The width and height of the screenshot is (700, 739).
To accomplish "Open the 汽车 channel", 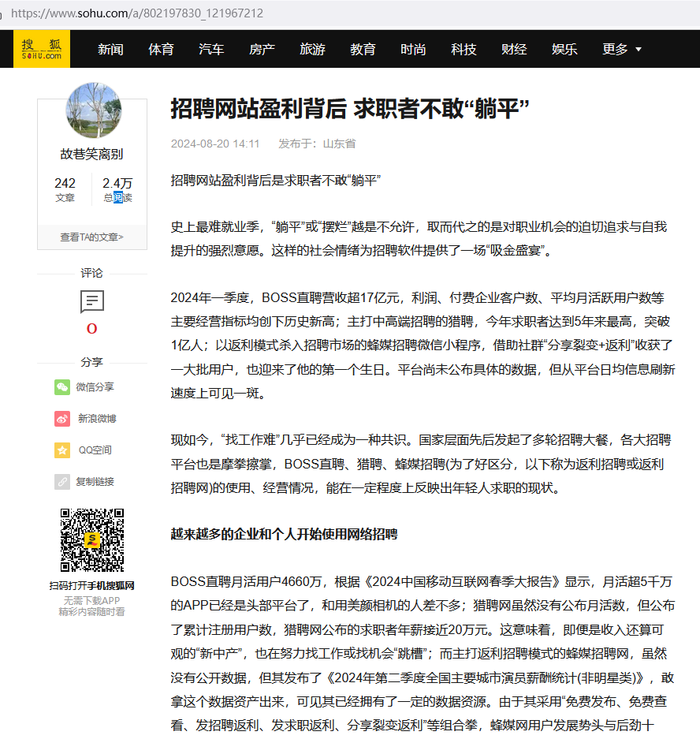I will pyautogui.click(x=211, y=49).
